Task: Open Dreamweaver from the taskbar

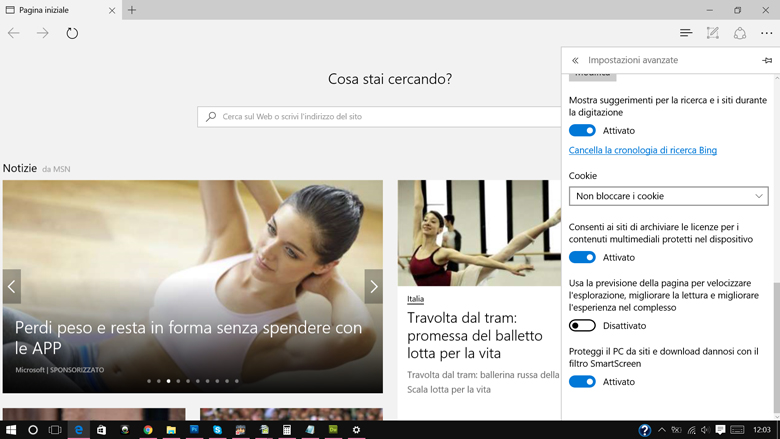Action: (x=333, y=430)
